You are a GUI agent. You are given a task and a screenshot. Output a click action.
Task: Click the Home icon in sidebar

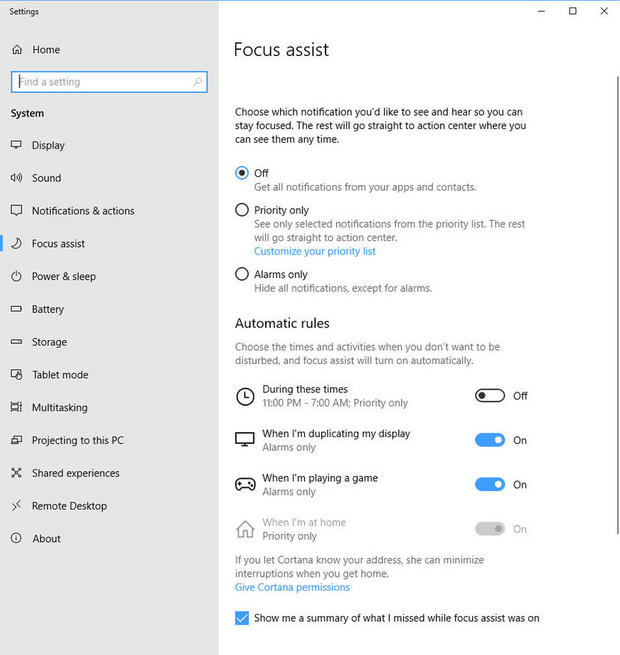pos(16,50)
